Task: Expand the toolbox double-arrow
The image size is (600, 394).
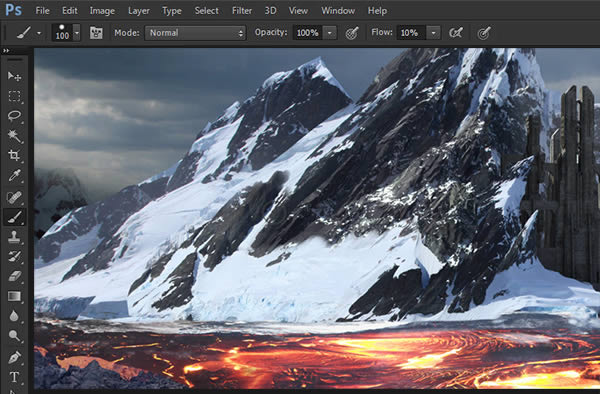Action: [x=6, y=50]
